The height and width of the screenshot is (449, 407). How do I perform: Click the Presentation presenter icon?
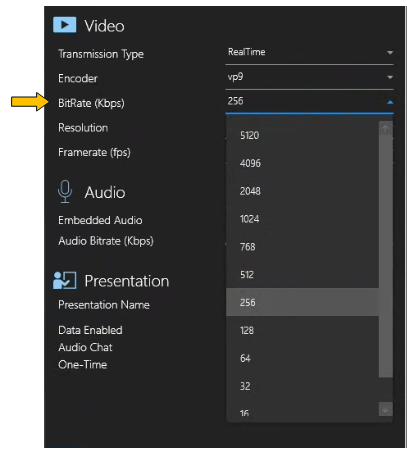65,280
